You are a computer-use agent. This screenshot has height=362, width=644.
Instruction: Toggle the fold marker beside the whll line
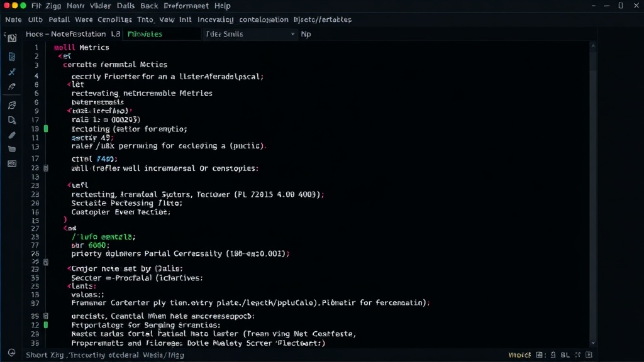point(46,168)
